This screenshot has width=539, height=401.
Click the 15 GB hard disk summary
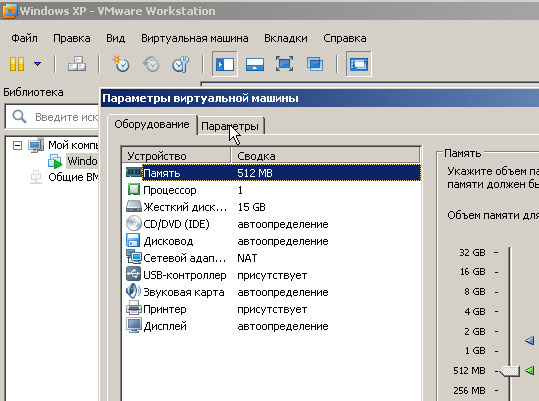point(252,207)
